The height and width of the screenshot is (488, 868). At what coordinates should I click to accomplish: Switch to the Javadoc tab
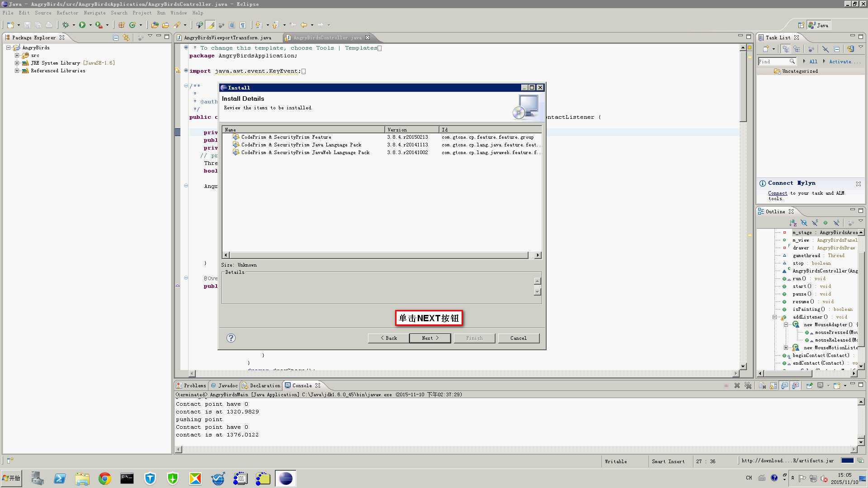224,385
